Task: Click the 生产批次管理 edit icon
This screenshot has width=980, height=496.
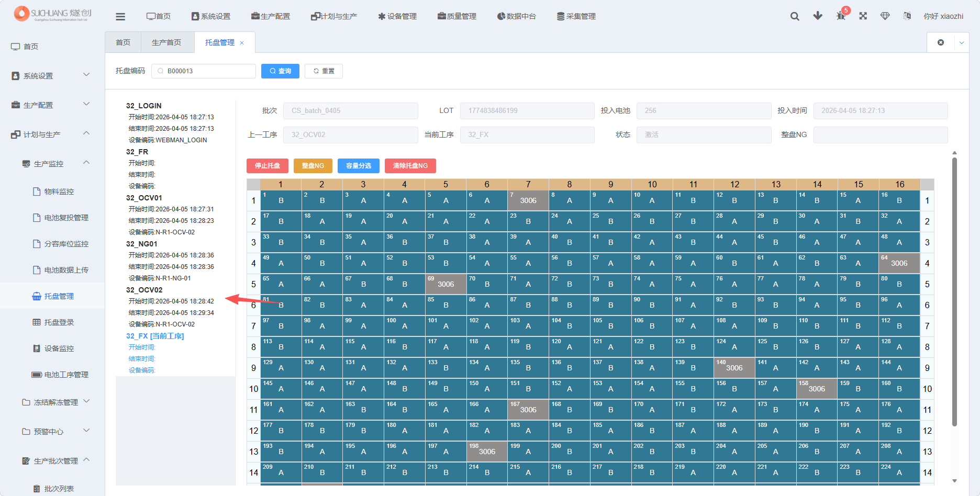Action: click(26, 461)
